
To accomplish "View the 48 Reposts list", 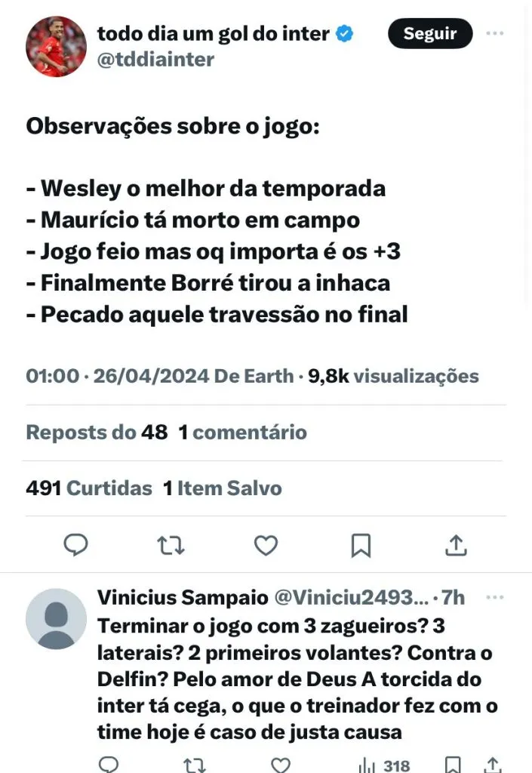I will (97, 433).
